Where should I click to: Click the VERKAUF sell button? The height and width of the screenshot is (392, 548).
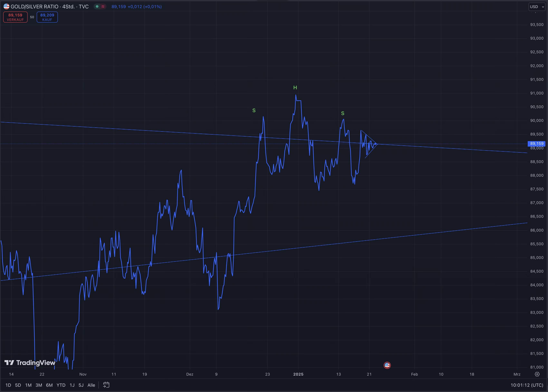(x=15, y=17)
